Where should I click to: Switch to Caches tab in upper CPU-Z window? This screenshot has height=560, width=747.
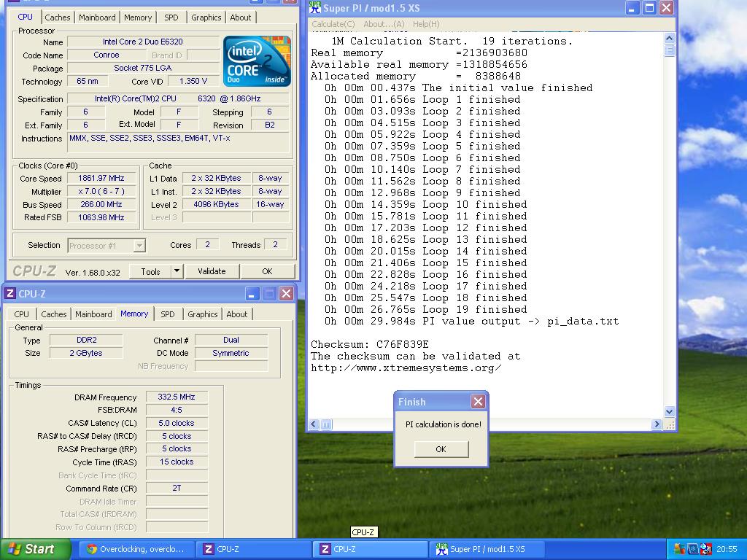57,17
